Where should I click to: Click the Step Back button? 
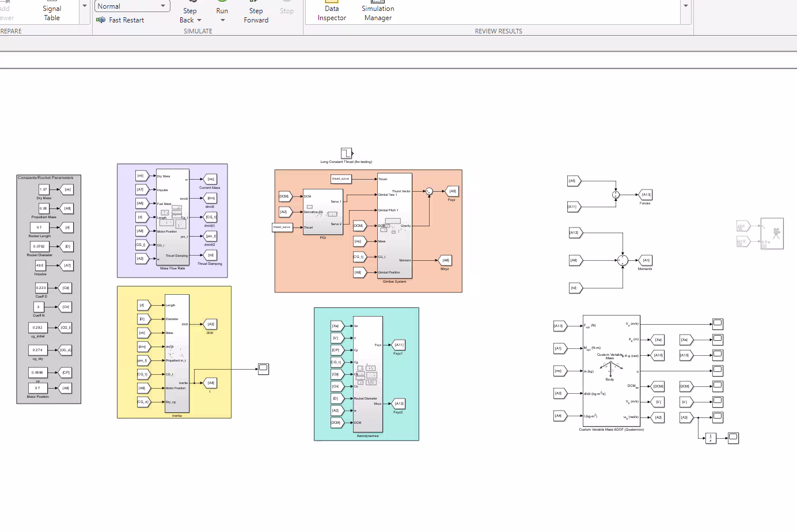(x=189, y=12)
